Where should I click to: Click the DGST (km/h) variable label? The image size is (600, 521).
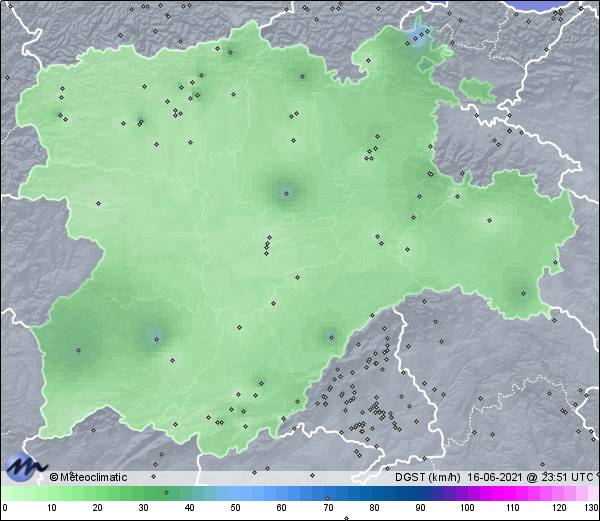pos(428,477)
